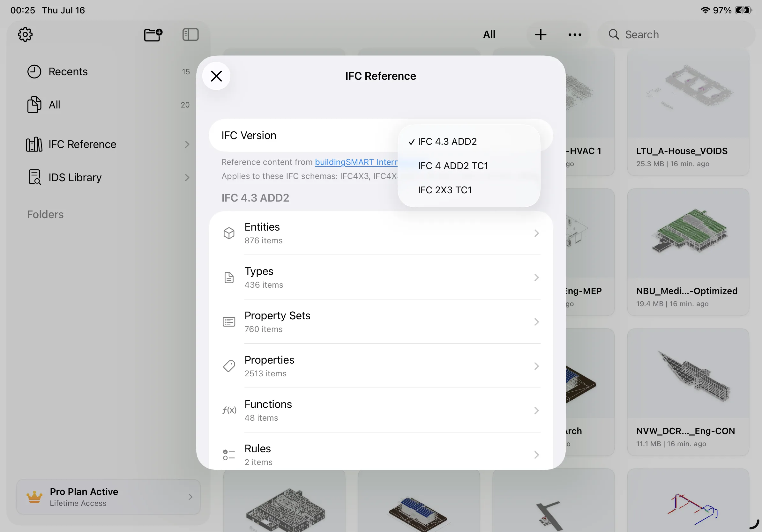Toggle the sidebar panel icon
This screenshot has width=762, height=532.
click(x=190, y=34)
